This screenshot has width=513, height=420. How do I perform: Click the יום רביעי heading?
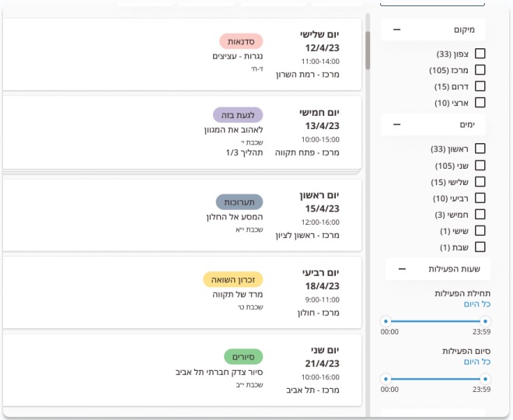tap(321, 273)
